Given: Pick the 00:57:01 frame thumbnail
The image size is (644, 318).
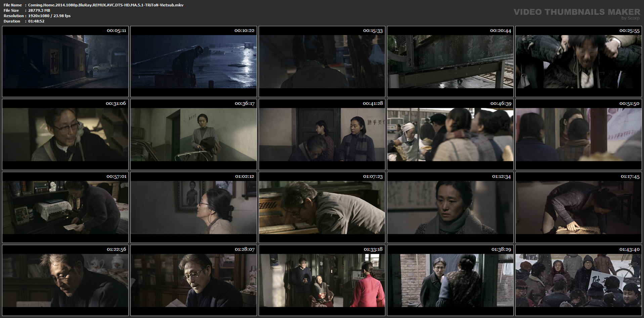Looking at the screenshot, I should [65, 207].
